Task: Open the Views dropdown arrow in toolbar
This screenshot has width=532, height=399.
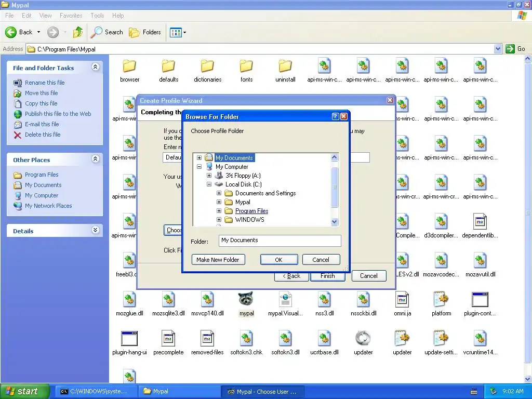Action: pyautogui.click(x=184, y=33)
